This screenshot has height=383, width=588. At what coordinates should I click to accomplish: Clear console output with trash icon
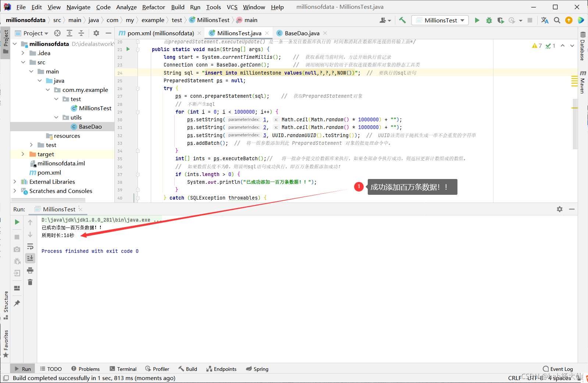[x=30, y=282]
